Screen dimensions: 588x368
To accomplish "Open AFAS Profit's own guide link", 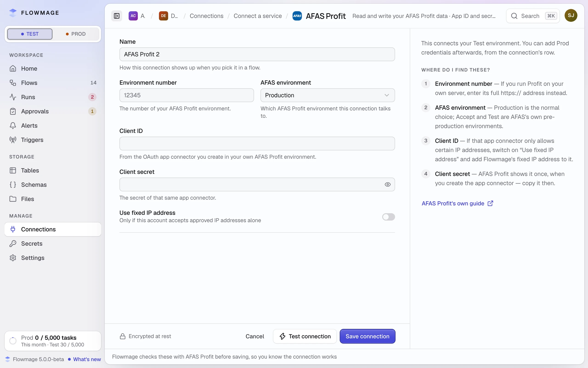I will click(457, 204).
